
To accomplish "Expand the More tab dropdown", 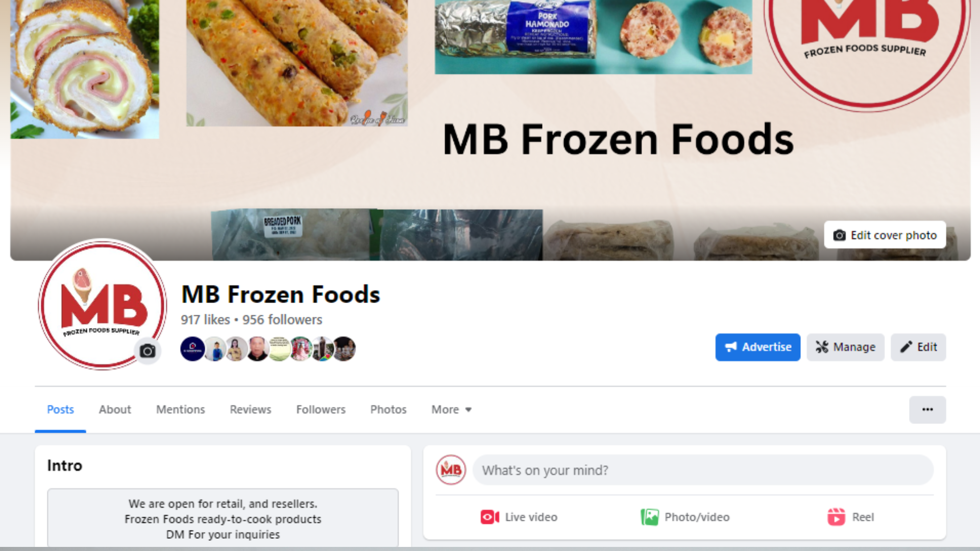I will pyautogui.click(x=451, y=410).
